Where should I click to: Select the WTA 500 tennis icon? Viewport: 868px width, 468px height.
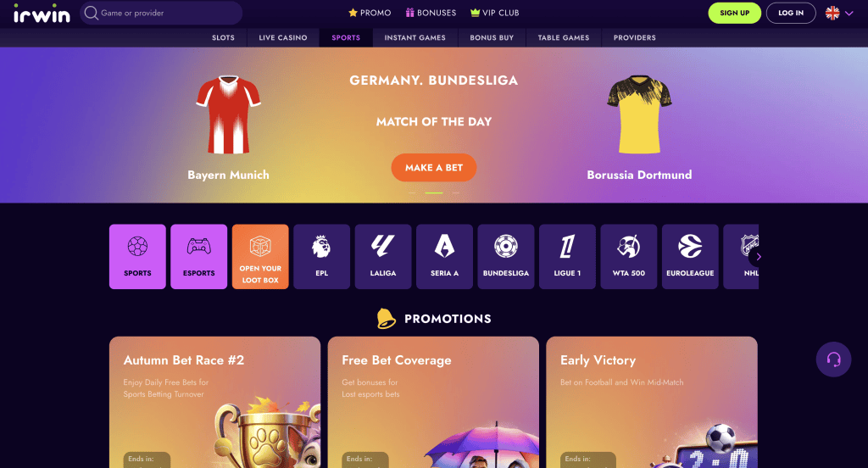[629, 256]
